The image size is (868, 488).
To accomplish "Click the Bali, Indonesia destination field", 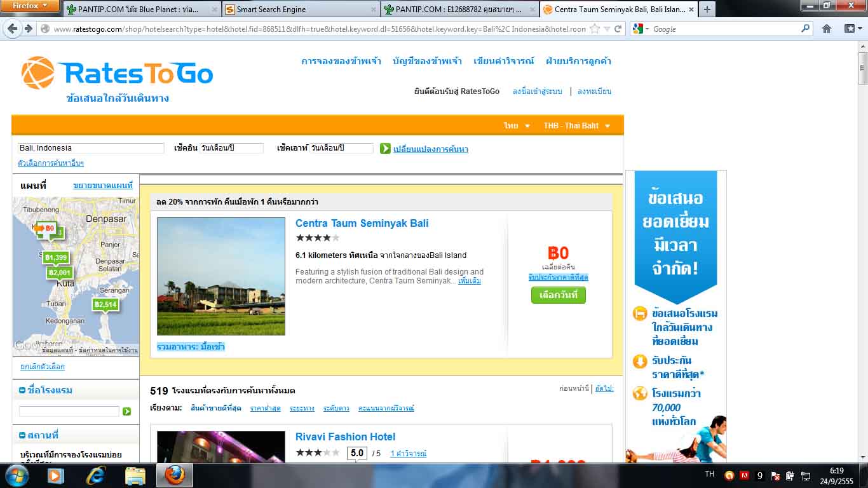I will (91, 148).
